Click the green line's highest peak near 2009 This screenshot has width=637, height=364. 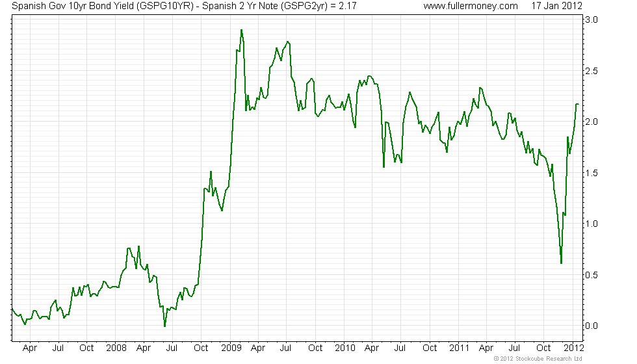point(241,31)
